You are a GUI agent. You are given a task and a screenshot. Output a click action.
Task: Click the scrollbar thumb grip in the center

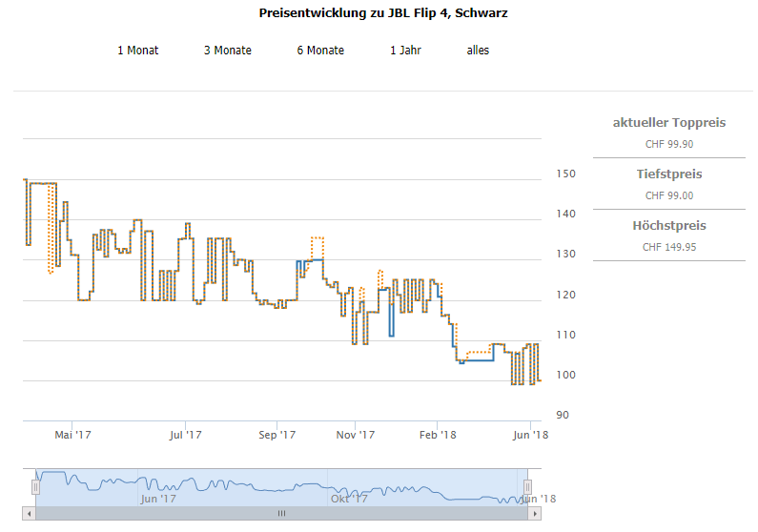(x=281, y=514)
